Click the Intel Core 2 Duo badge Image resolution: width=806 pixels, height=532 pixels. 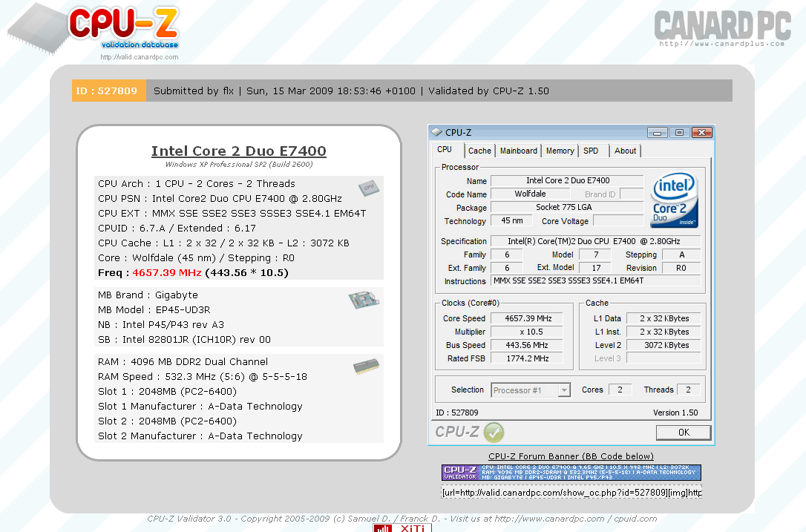[675, 200]
